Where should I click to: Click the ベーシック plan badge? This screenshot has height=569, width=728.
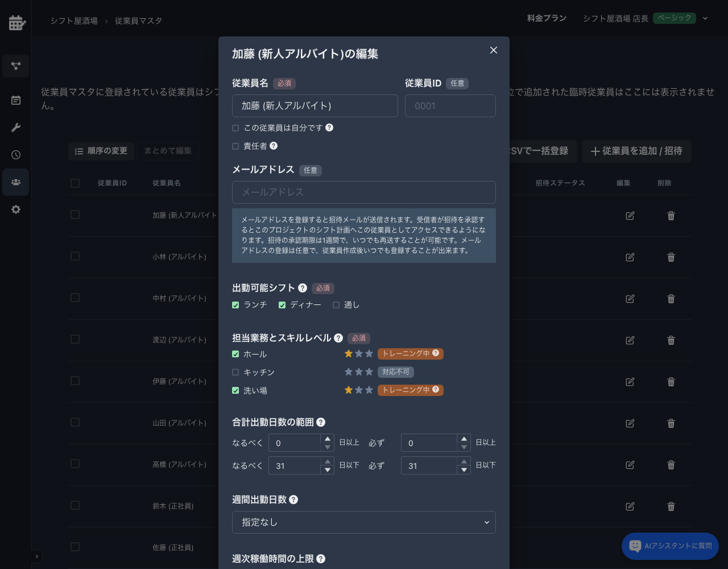(675, 18)
